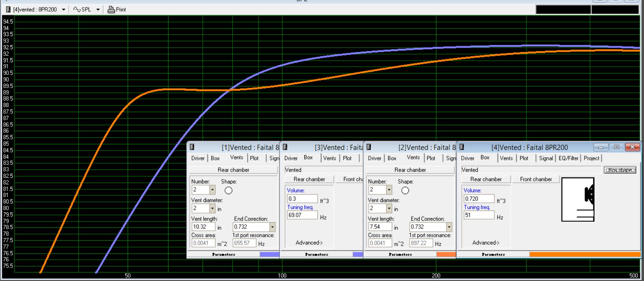The width and height of the screenshot is (644, 281).
Task: Click Volume field showing 0.3
Action: click(x=302, y=199)
